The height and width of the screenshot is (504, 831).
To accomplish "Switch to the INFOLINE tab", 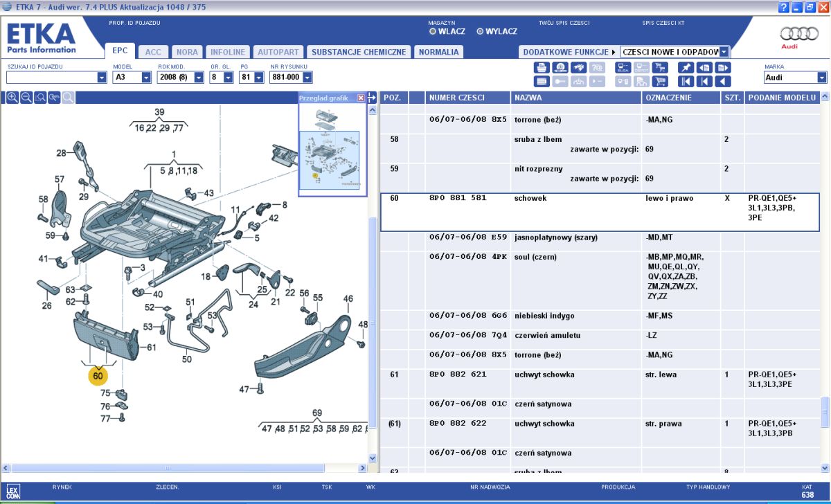I will (x=228, y=52).
